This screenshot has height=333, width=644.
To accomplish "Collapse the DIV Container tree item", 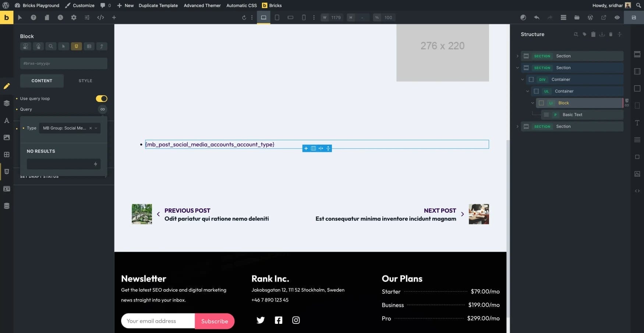I will (x=523, y=79).
